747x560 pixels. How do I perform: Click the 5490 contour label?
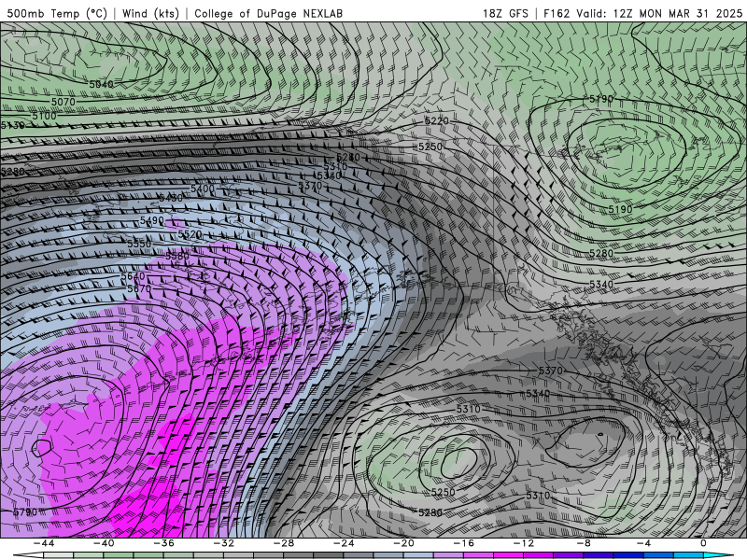pos(151,221)
